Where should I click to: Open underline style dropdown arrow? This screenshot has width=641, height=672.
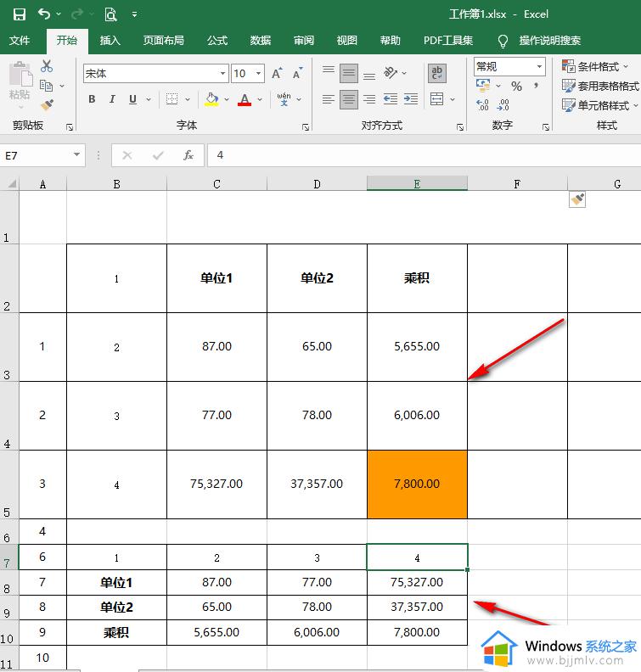pos(149,100)
